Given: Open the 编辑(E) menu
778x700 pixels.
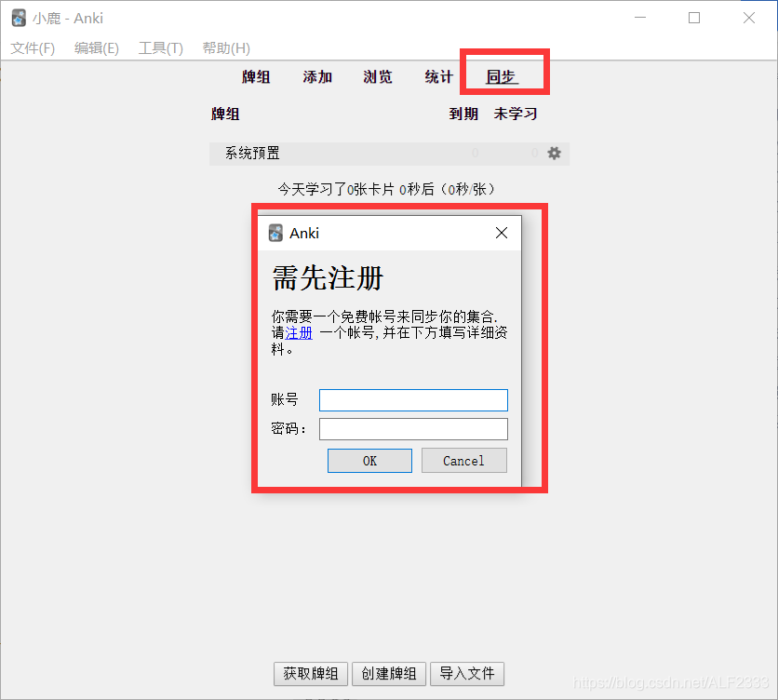Looking at the screenshot, I should [97, 48].
